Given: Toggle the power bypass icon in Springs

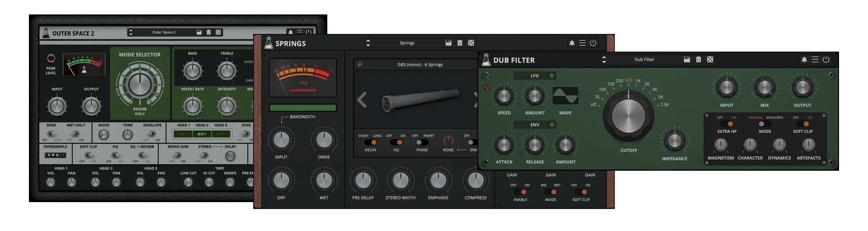Looking at the screenshot, I should 593,43.
